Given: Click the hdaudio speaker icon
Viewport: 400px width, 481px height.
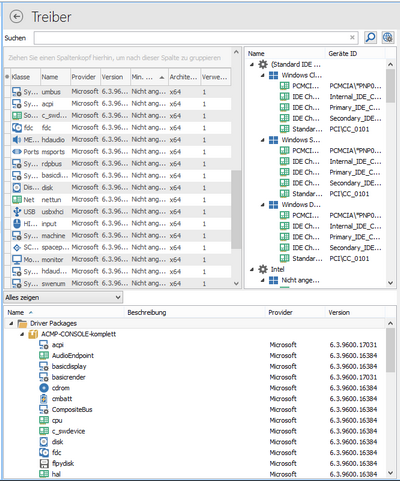Looking at the screenshot, I should 17,140.
